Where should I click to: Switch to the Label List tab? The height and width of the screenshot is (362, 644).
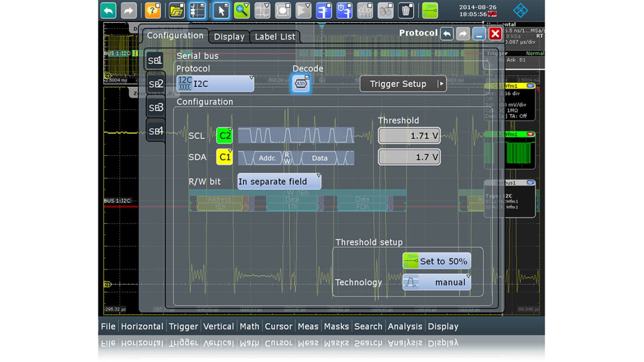tap(274, 36)
